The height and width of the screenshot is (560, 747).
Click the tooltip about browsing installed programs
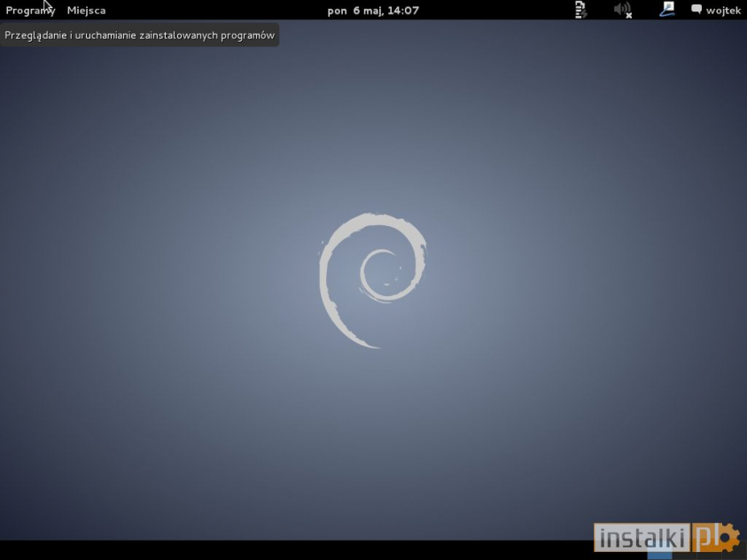coord(140,35)
